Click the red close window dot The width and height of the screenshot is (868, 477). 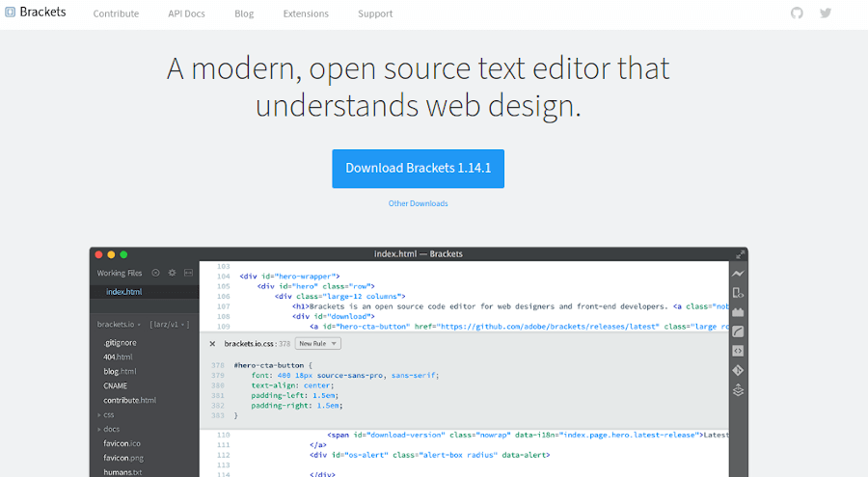point(98,254)
